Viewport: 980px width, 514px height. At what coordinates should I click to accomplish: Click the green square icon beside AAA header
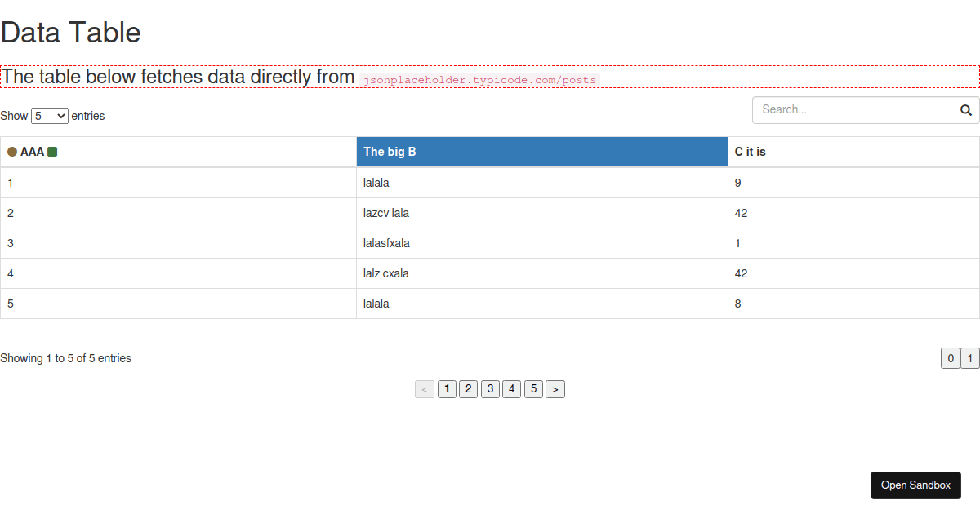(x=51, y=151)
